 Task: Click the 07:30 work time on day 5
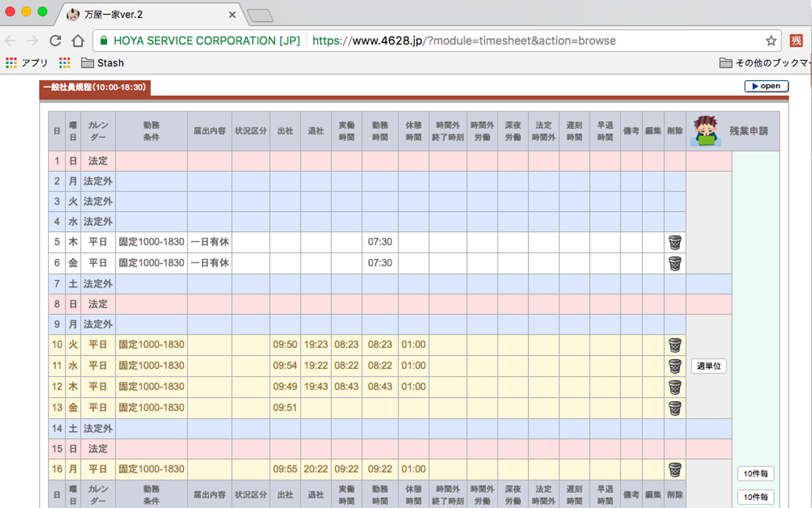click(x=380, y=242)
